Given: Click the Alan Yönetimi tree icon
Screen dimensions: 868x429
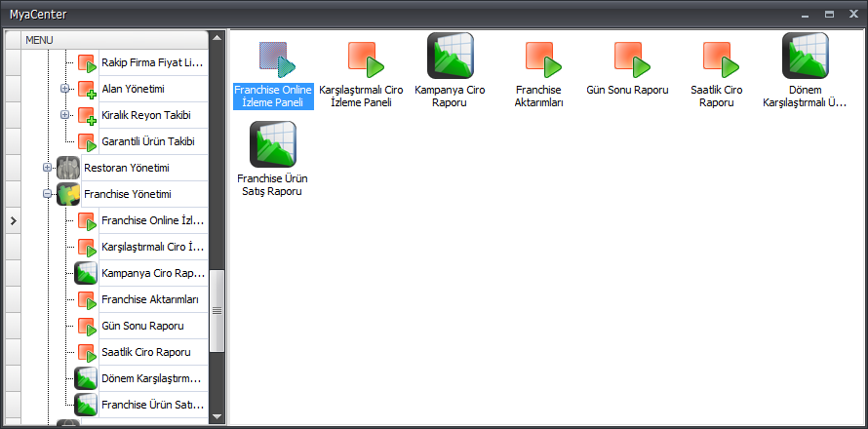Looking at the screenshot, I should [x=87, y=90].
